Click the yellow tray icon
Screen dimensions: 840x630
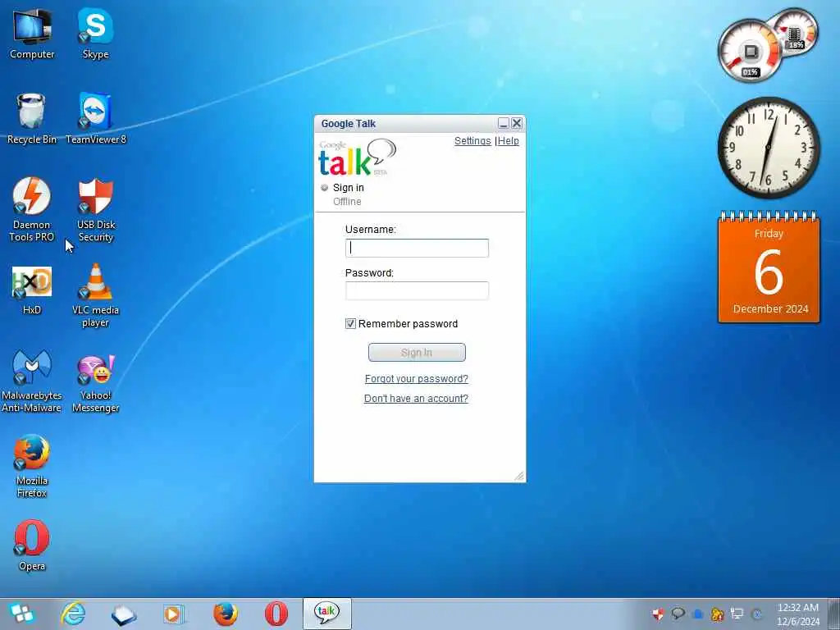point(718,614)
